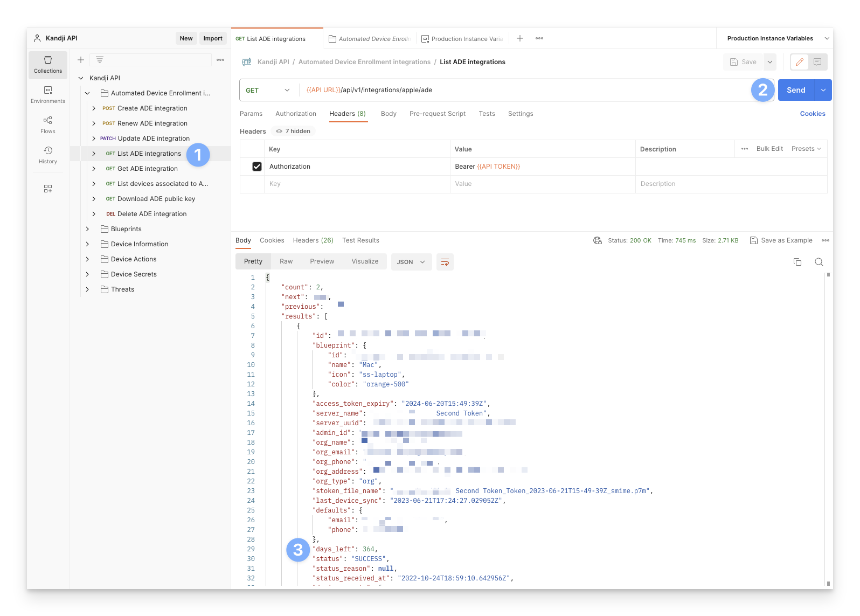The height and width of the screenshot is (616, 860).
Task: Open the Automated Device Enrollment tab
Action: [370, 39]
